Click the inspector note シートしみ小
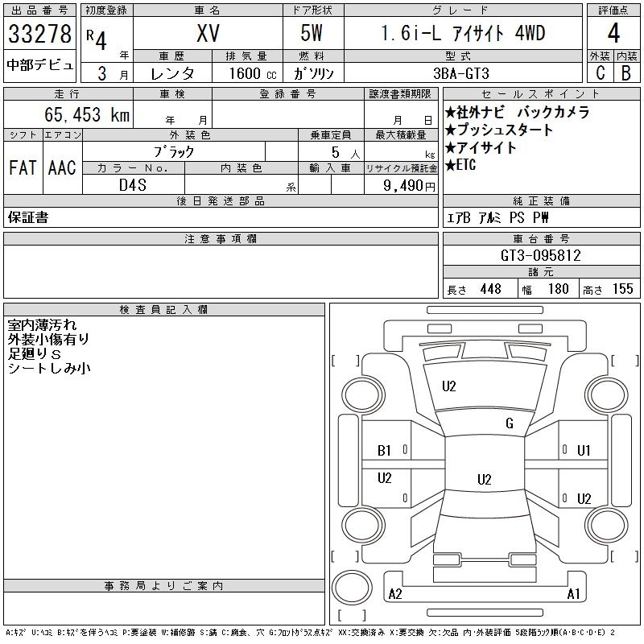 (x=49, y=368)
